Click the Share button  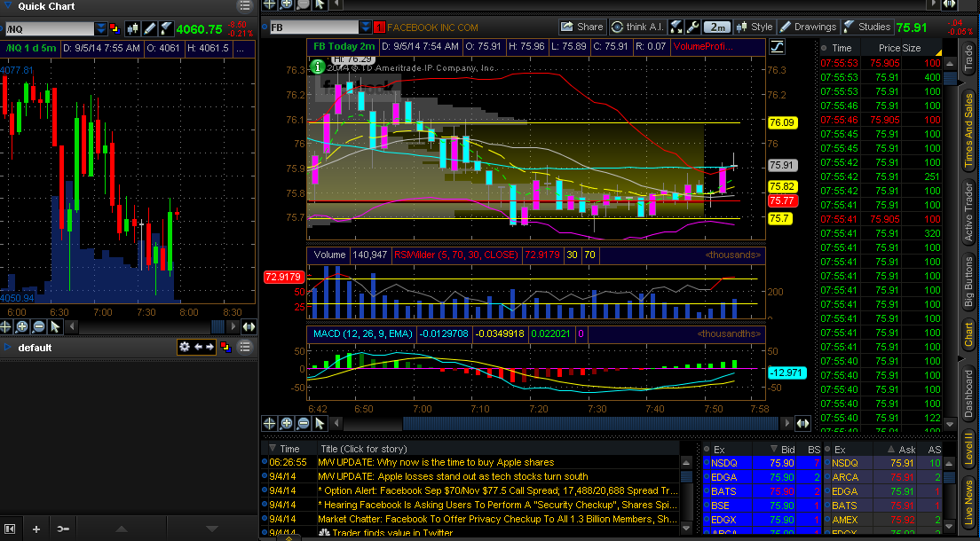point(582,27)
